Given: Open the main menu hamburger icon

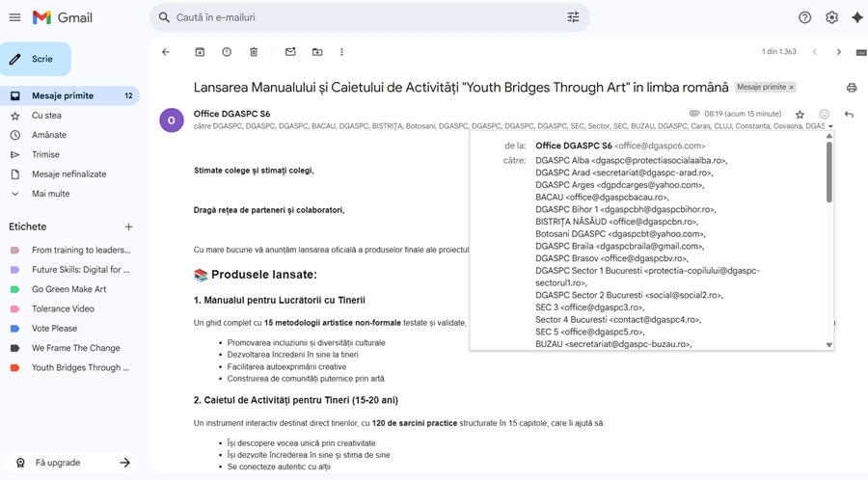Looking at the screenshot, I should click(x=14, y=17).
